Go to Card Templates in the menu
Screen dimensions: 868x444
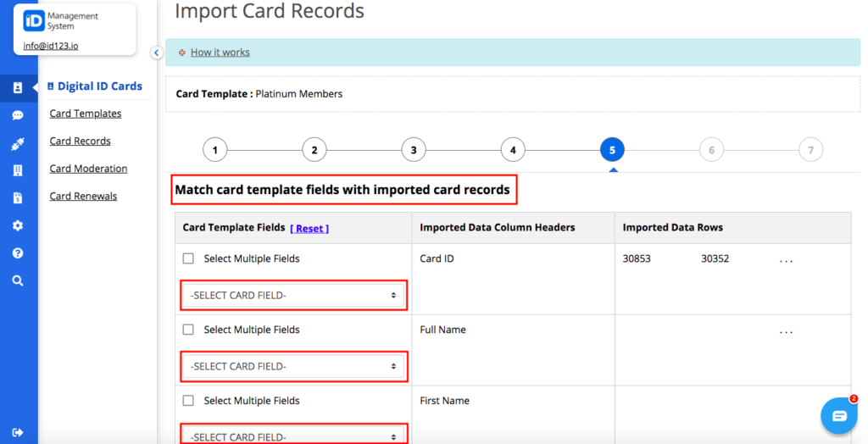85,114
